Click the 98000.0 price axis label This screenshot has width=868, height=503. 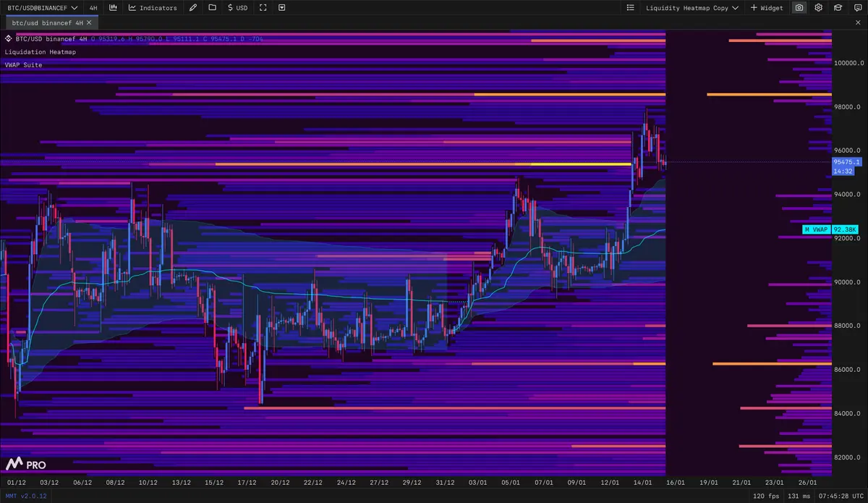(x=846, y=107)
